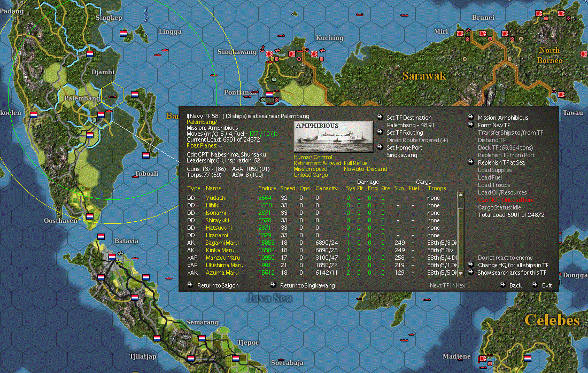This screenshot has width=588, height=373.
Task: Select the Dutch flag base at Semarang
Action: pos(202,338)
